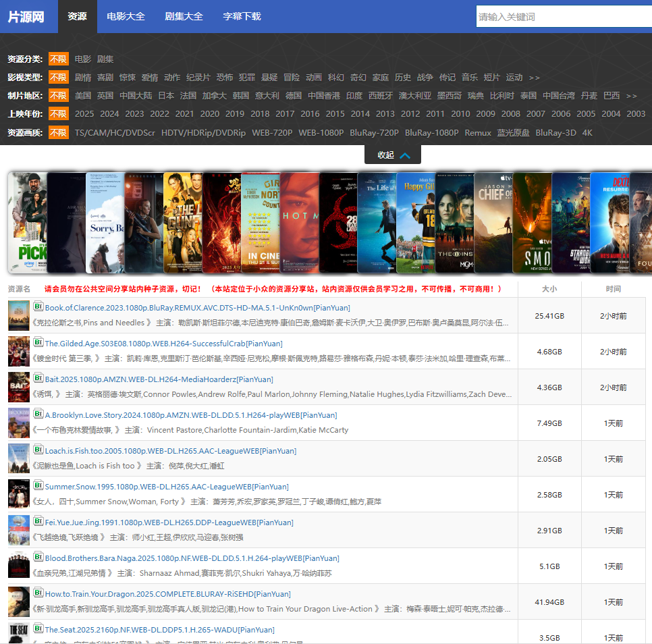Filter region by 中国香港
652x644 pixels.
(324, 96)
